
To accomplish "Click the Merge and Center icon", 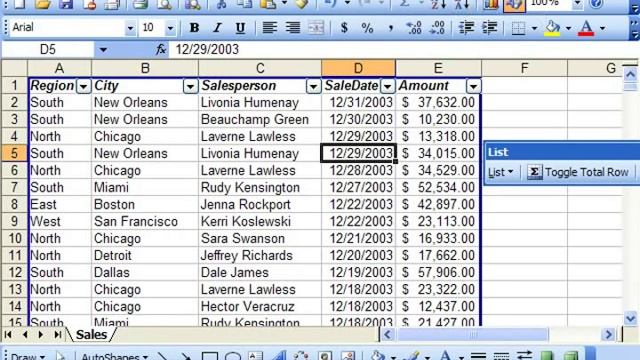I will (x=316, y=28).
